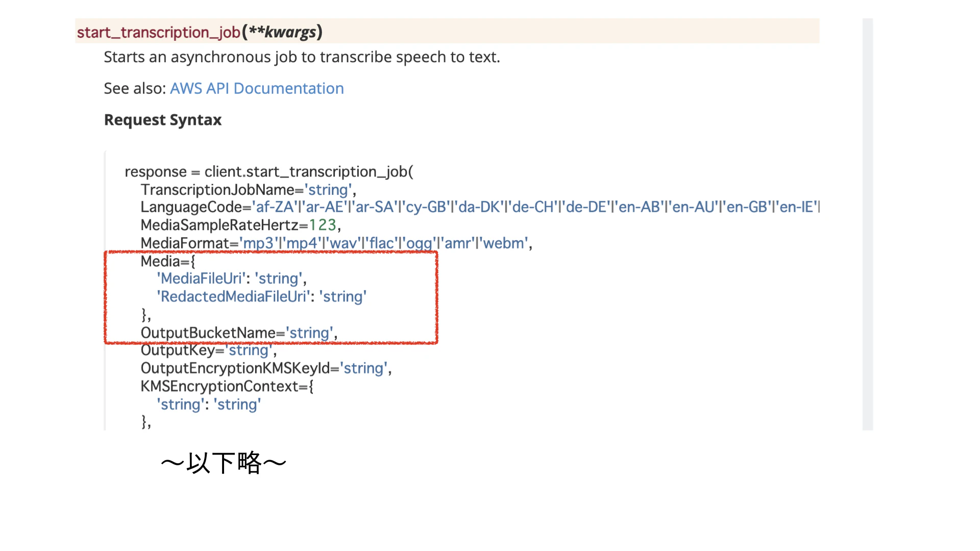Click the ～以下略～ caption text

click(x=224, y=463)
